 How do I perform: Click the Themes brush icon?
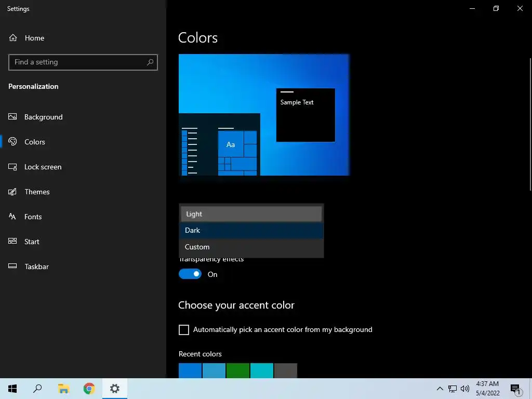pyautogui.click(x=12, y=192)
